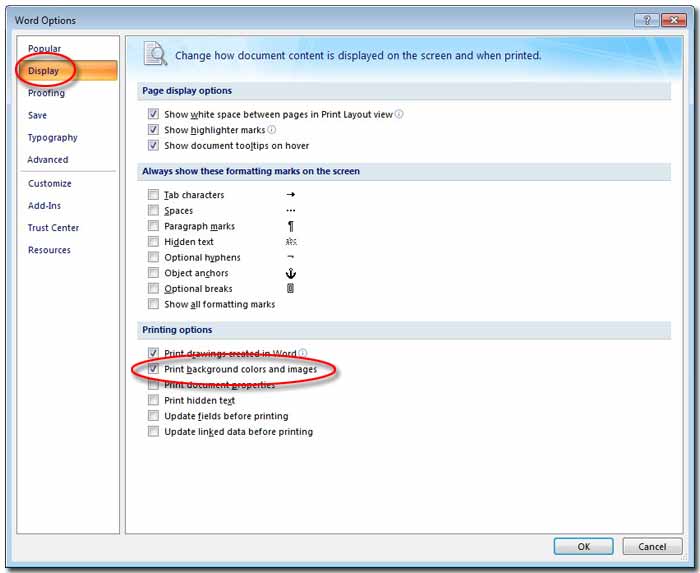Image resolution: width=700 pixels, height=573 pixels.
Task: Open the Resources category
Action: coord(49,250)
